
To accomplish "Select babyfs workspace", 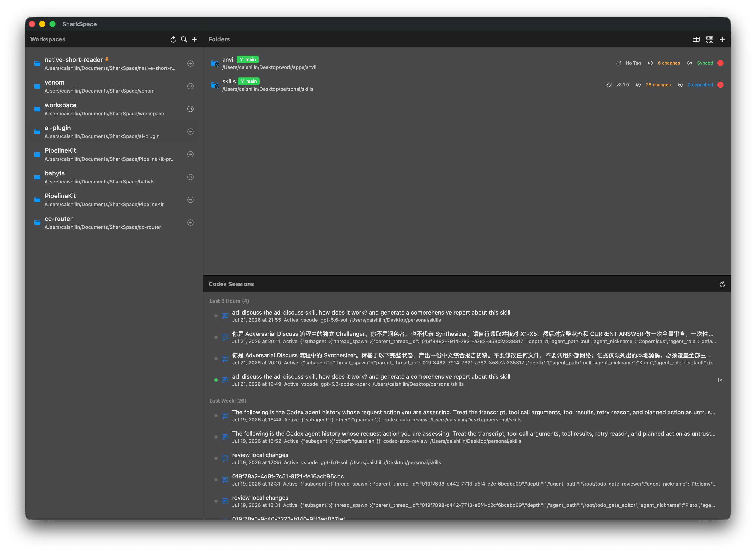I will (x=114, y=177).
